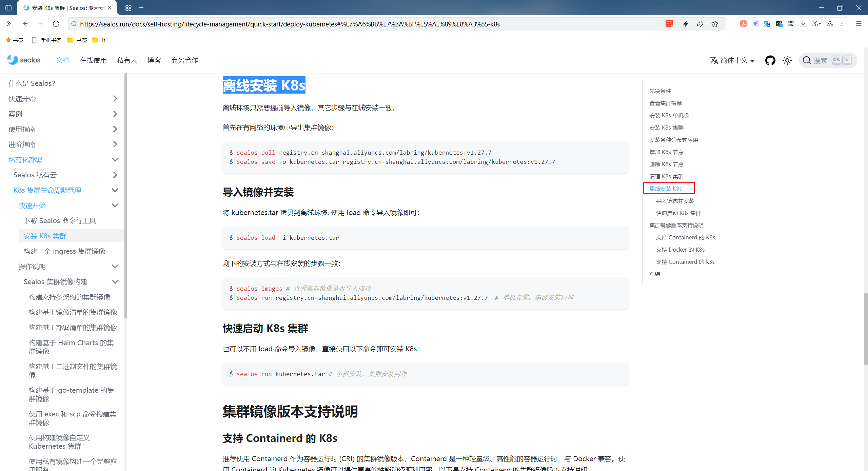Viewport: 868px width, 471px height.
Task: Expand the browser sidebar chevrons icon
Action: [x=9, y=24]
